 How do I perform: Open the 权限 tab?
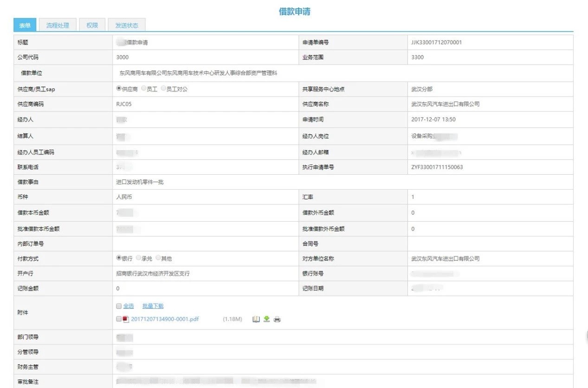92,26
